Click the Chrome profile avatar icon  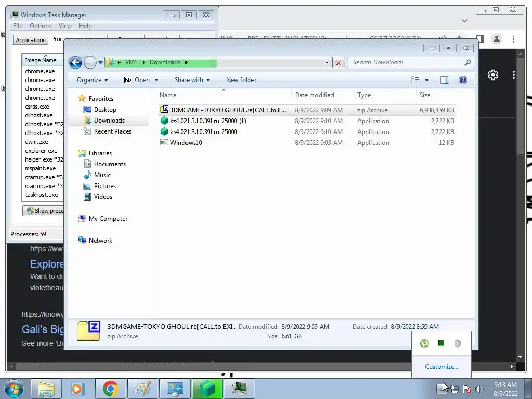click(x=496, y=39)
